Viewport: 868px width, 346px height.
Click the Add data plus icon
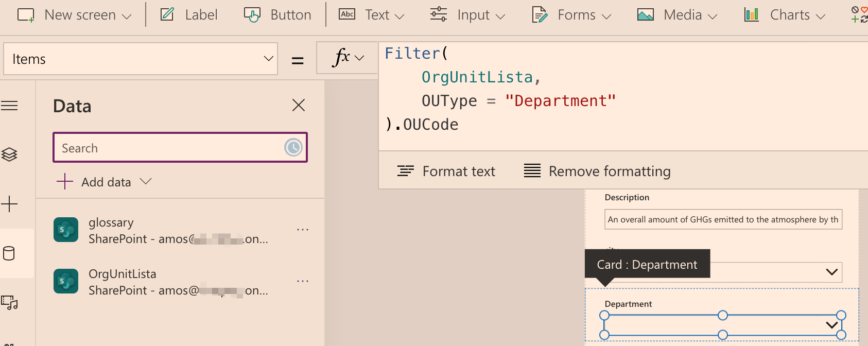[x=65, y=182]
